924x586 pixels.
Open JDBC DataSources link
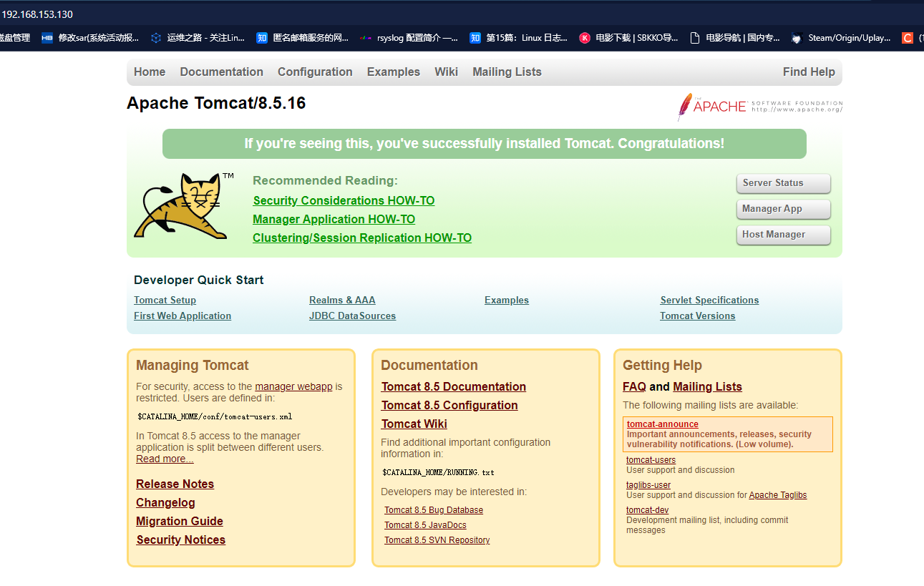pos(352,316)
